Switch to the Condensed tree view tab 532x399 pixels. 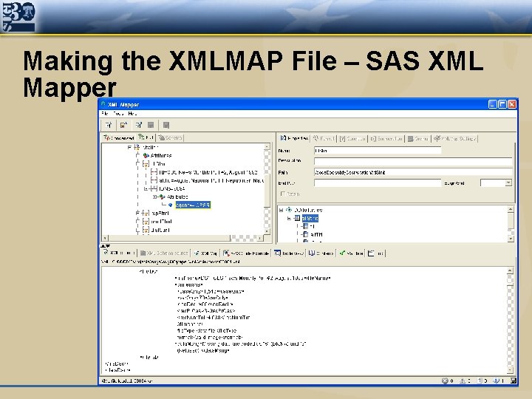[x=119, y=137]
